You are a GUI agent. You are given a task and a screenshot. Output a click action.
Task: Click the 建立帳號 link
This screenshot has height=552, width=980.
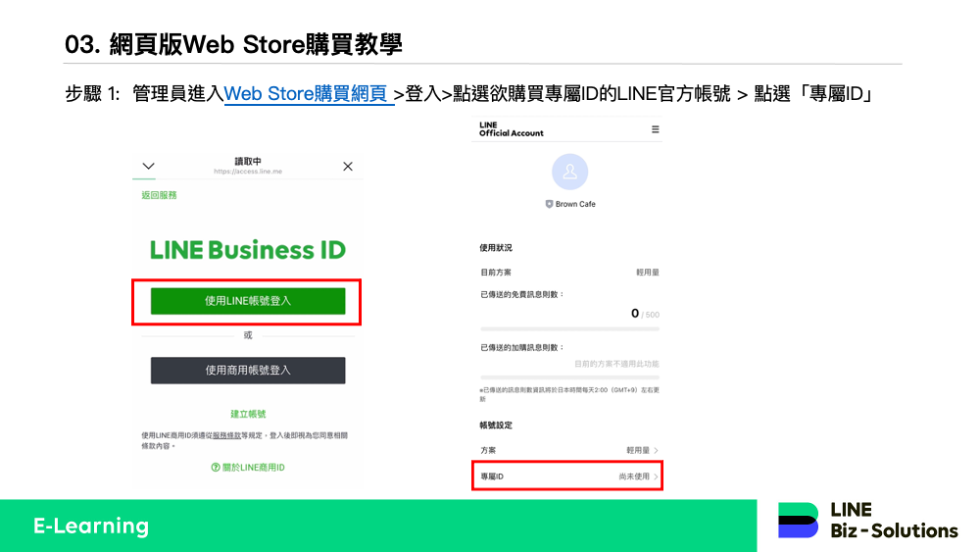tap(248, 415)
